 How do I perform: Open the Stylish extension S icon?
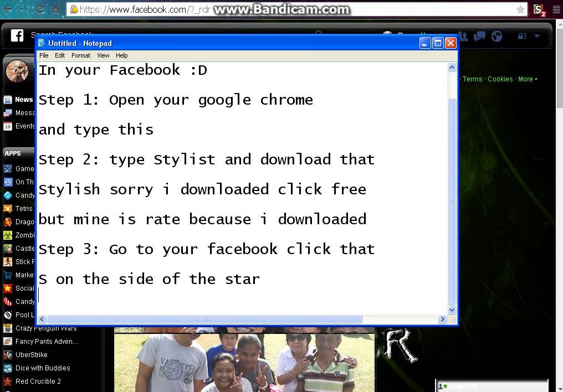(539, 9)
